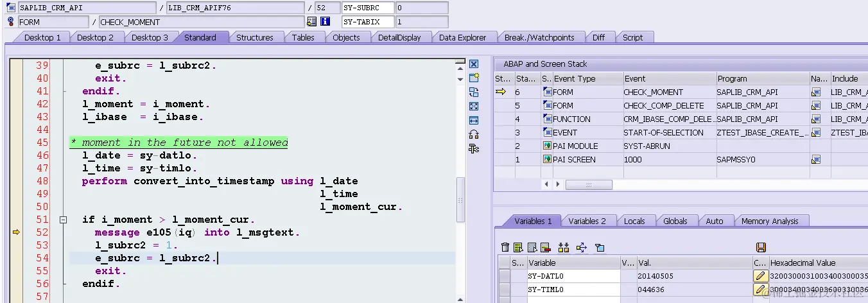This screenshot has width=868, height=303.
Task: Click the trash icon in variables toolbar
Action: [x=505, y=247]
